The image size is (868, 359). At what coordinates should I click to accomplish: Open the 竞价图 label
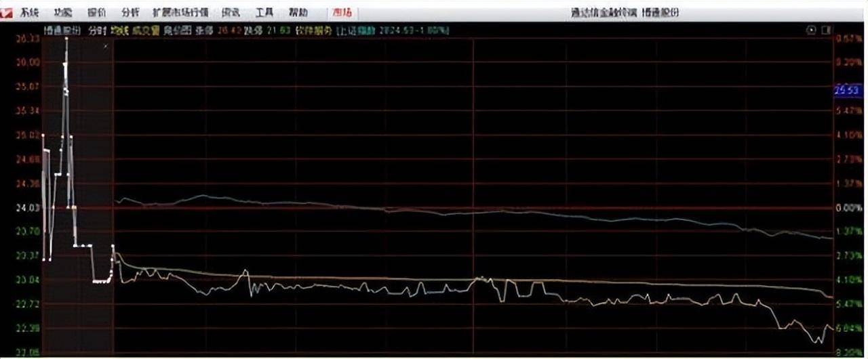177,30
